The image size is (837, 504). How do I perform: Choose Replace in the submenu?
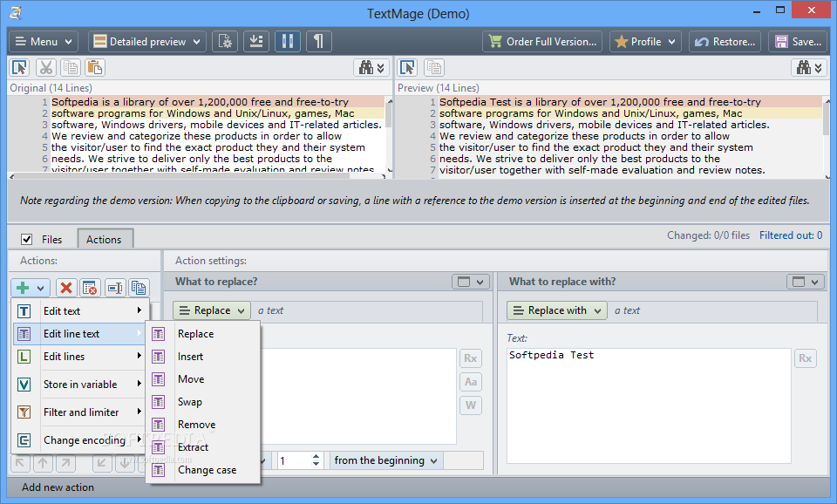203,334
